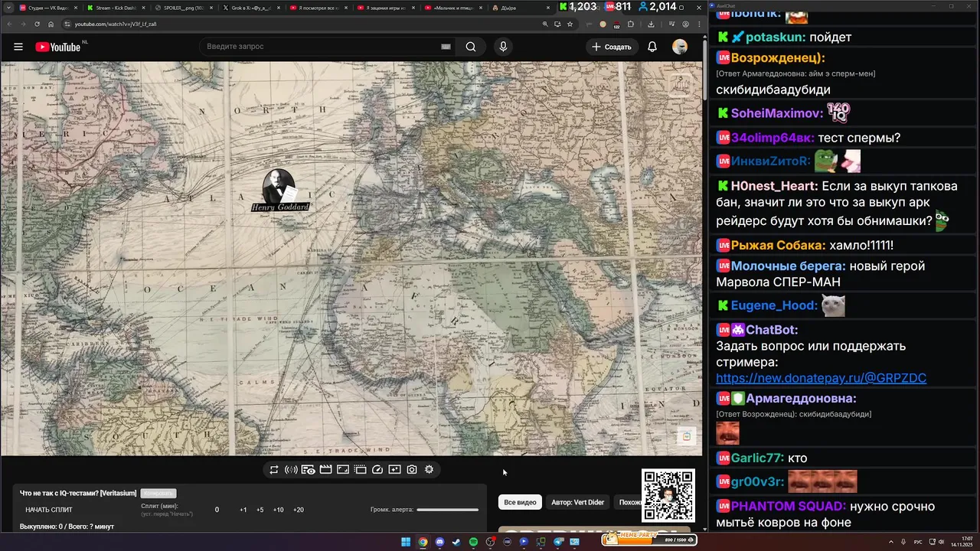Toggle the loop icon in player toolbar
The height and width of the screenshot is (551, 980).
274,470
